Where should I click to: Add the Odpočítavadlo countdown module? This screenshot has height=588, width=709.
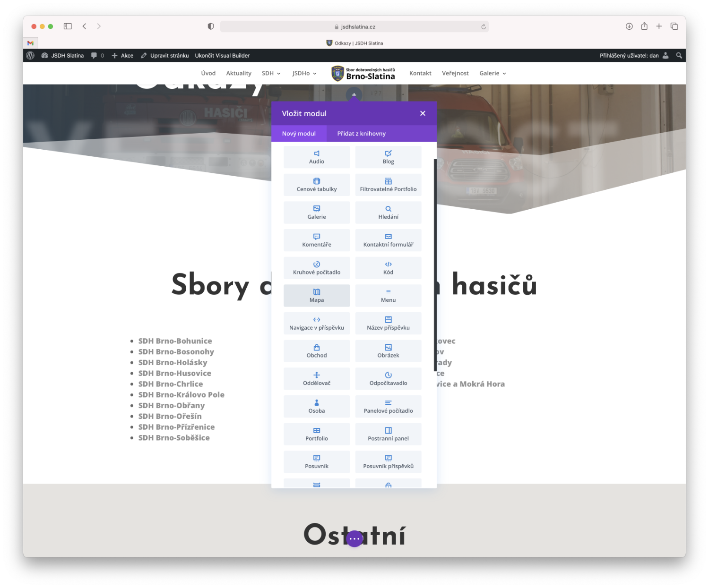(388, 379)
